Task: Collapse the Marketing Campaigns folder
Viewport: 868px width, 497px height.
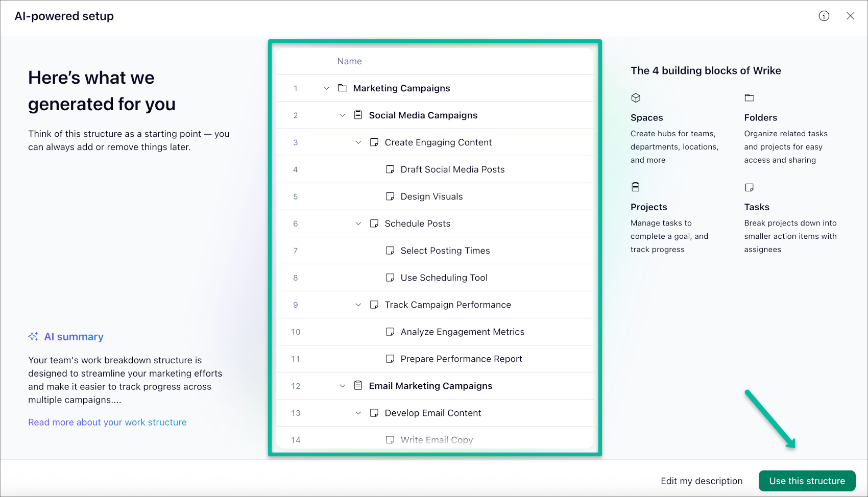Action: pos(327,88)
